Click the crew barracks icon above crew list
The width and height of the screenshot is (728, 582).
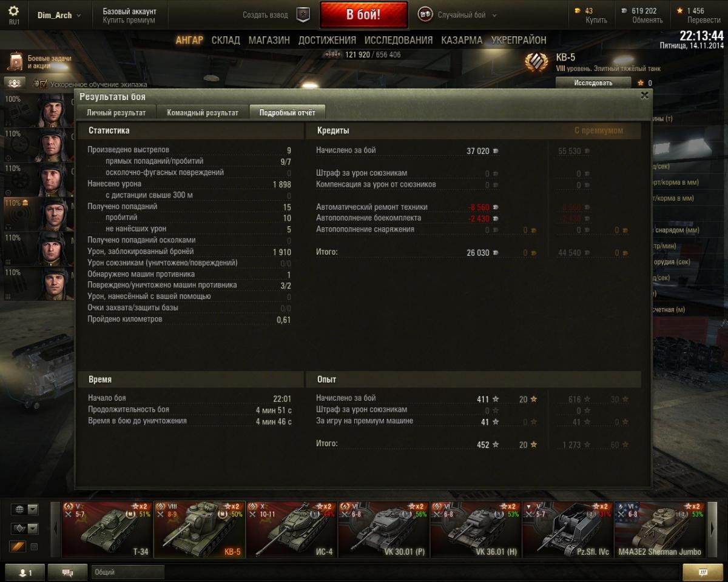(15, 83)
